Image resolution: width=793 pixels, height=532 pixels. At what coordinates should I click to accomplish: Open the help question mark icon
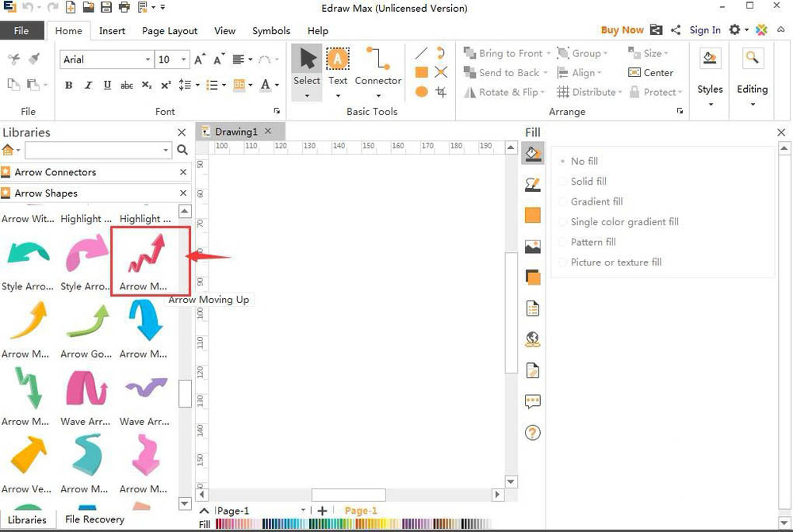pos(533,433)
